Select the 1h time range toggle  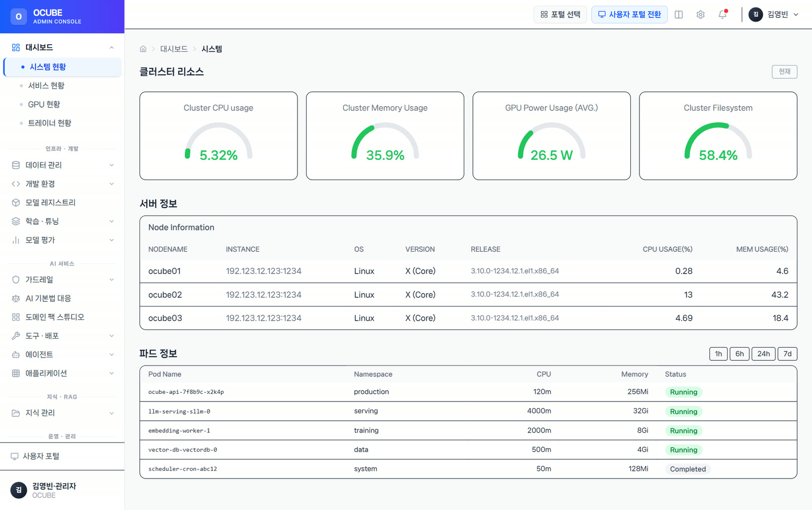click(x=719, y=354)
